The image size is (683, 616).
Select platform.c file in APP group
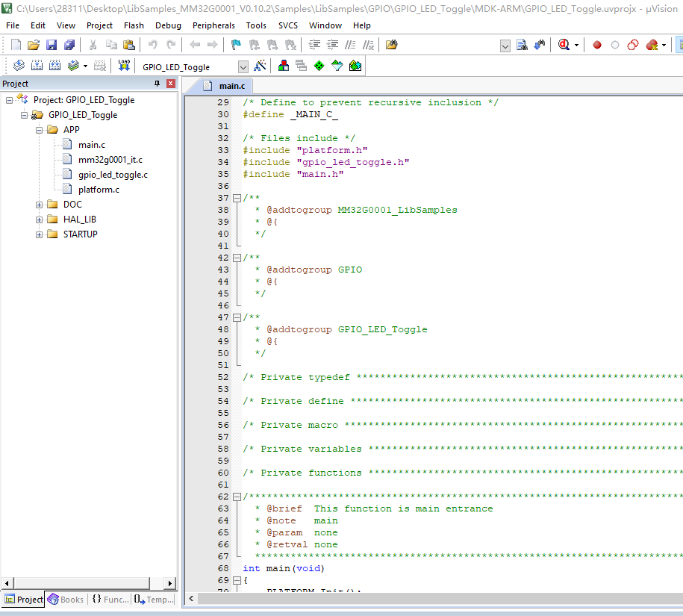(99, 190)
